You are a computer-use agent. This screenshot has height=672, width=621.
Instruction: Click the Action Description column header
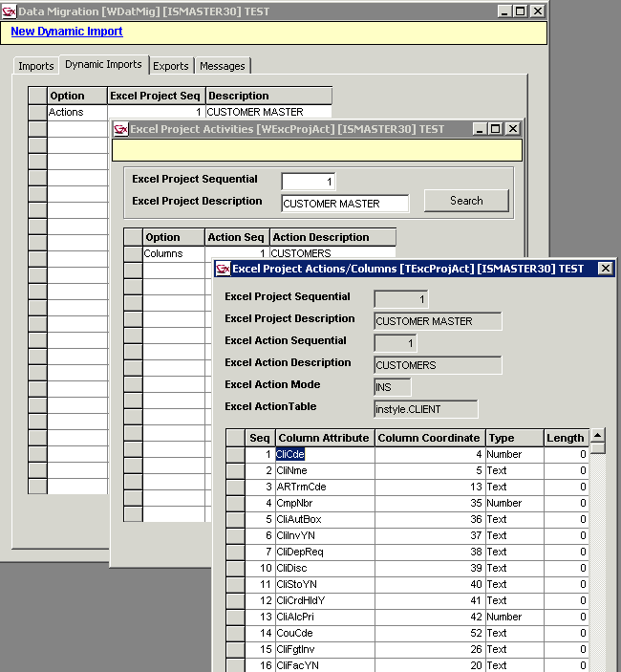(332, 237)
